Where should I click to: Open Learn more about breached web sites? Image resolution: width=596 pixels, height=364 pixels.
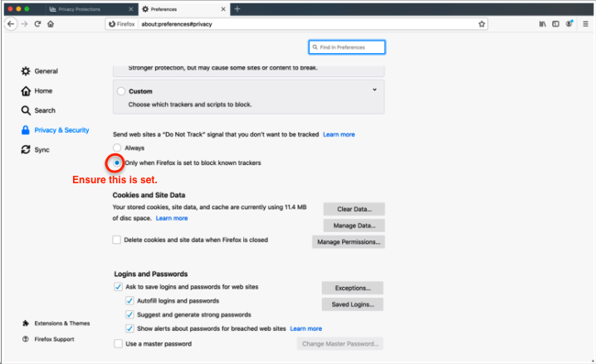coord(306,328)
